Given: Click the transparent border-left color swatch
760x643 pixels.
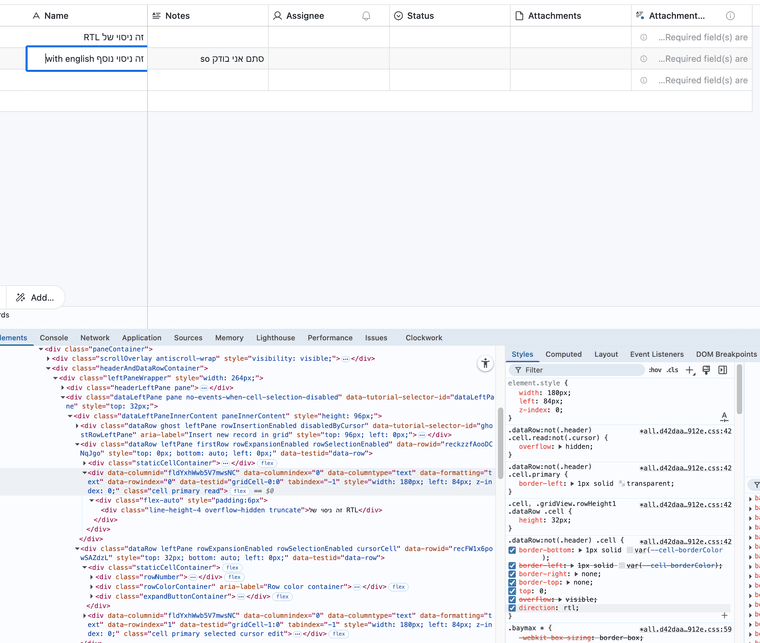Looking at the screenshot, I should tap(621, 483).
